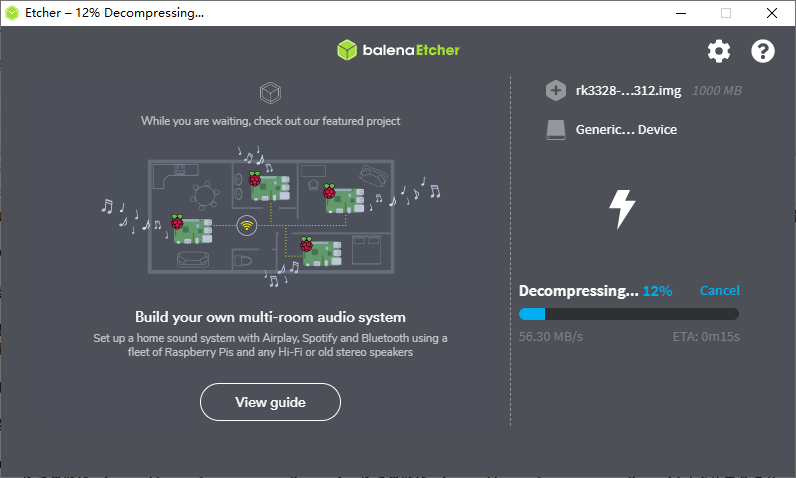Click the help question mark icon
Viewport: 796px width, 478px height.
pos(763,51)
